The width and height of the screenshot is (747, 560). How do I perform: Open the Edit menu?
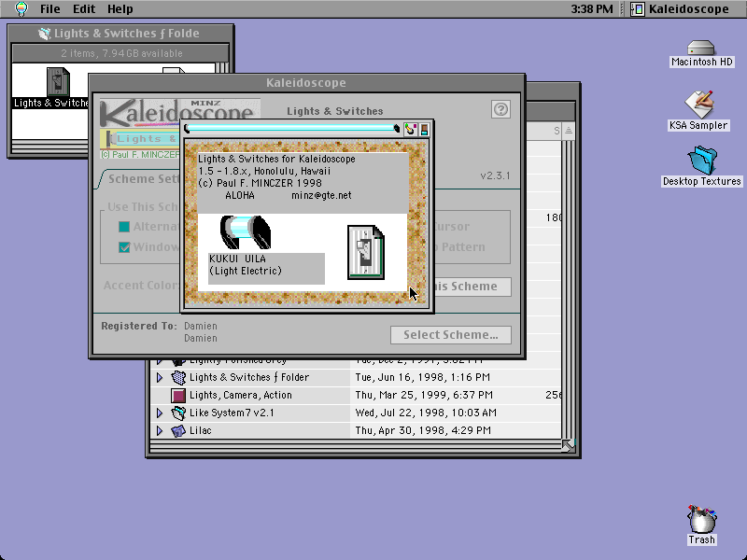pos(84,9)
